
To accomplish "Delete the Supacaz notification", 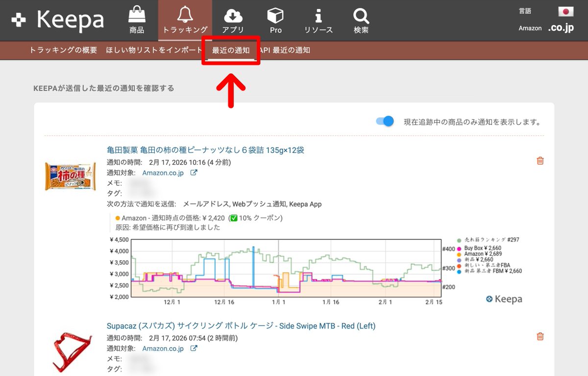I will 540,336.
